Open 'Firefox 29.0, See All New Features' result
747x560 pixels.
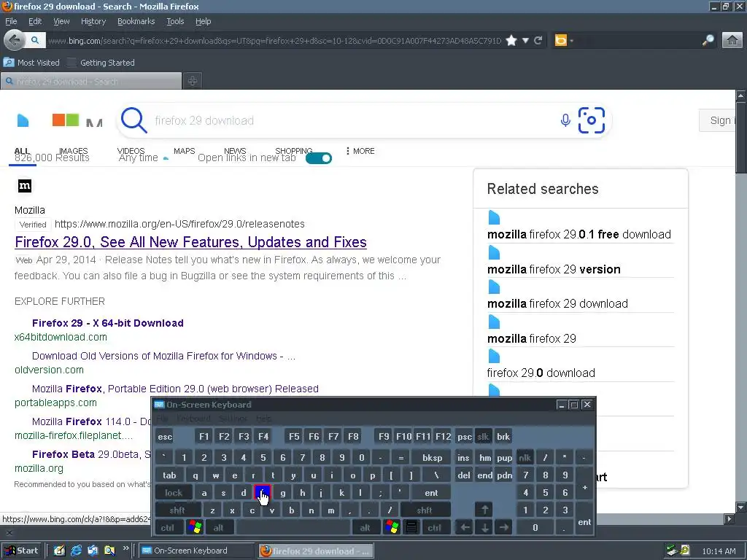[190, 242]
